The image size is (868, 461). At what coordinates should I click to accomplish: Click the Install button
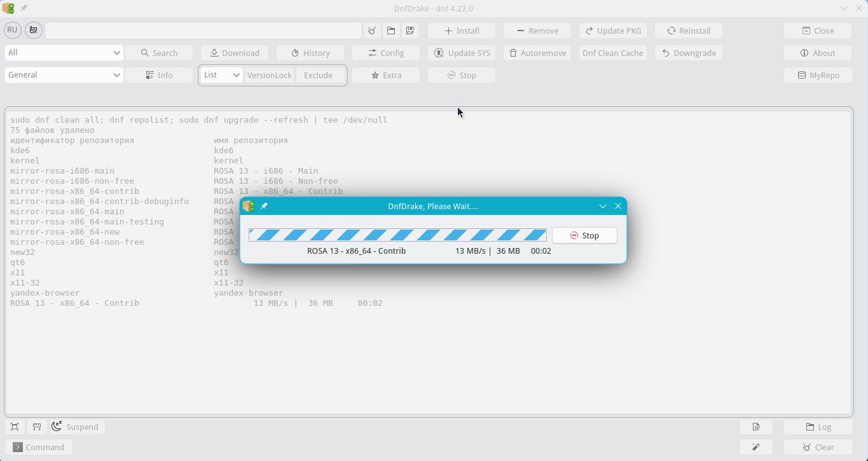(x=462, y=31)
